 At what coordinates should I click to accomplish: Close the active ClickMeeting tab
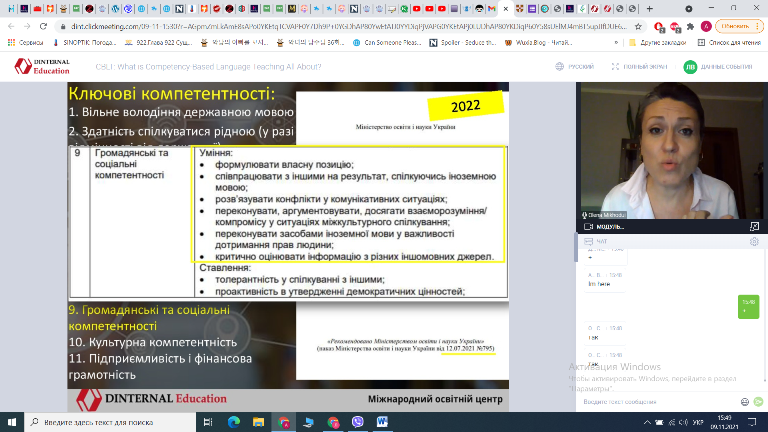(505, 9)
